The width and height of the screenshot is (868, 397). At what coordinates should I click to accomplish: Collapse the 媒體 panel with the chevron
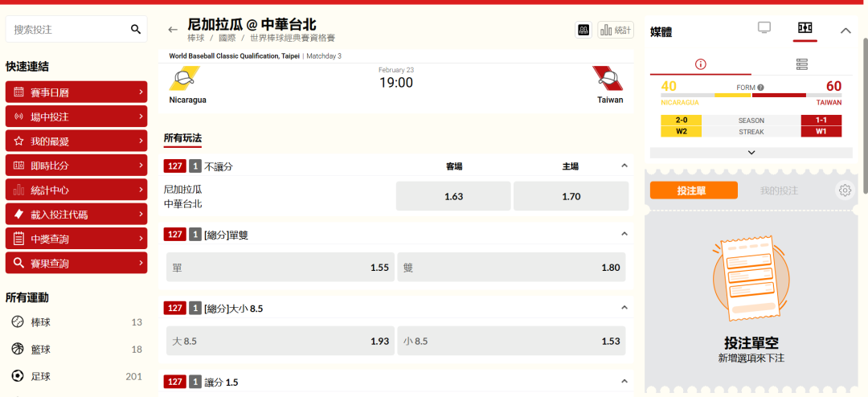coord(845,31)
